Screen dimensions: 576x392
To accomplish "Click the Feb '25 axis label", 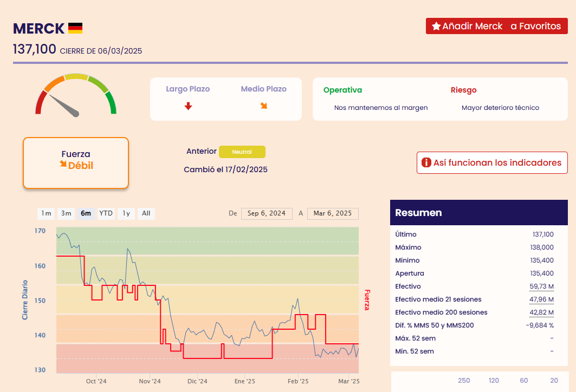I will [298, 381].
